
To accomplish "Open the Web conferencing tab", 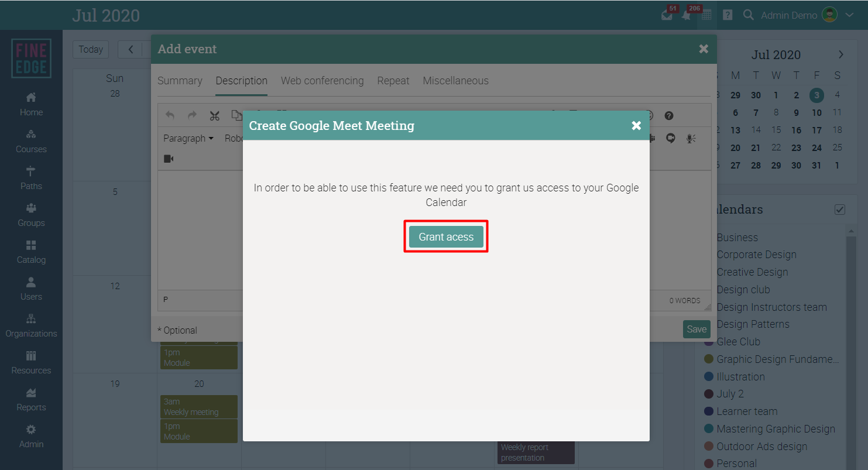I will [x=322, y=81].
